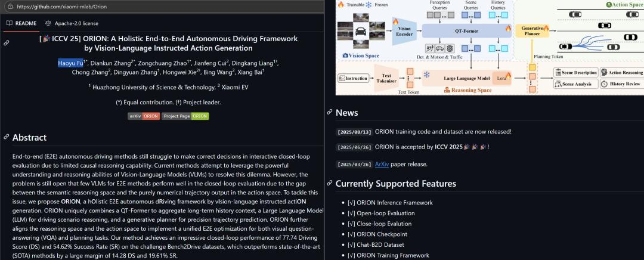Click the Currently Supported Features heading
This screenshot has height=260, width=644.
pos(396,183)
